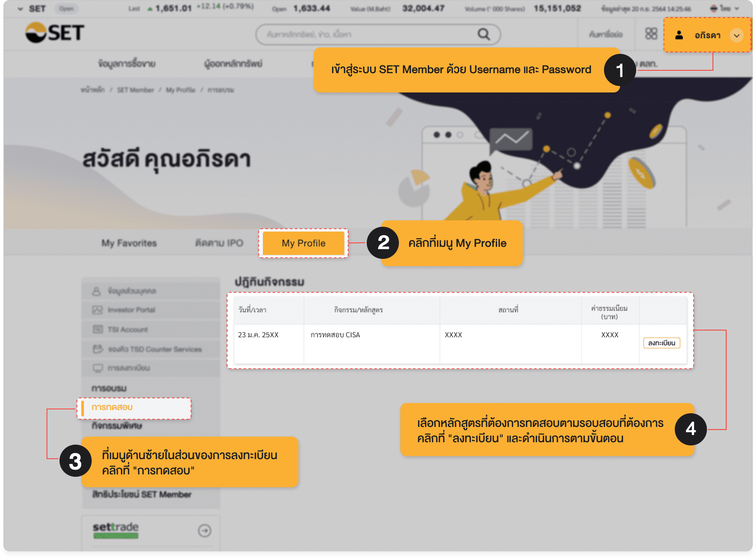
Task: Open the ติดตาม IPO tab
Action: coord(219,243)
